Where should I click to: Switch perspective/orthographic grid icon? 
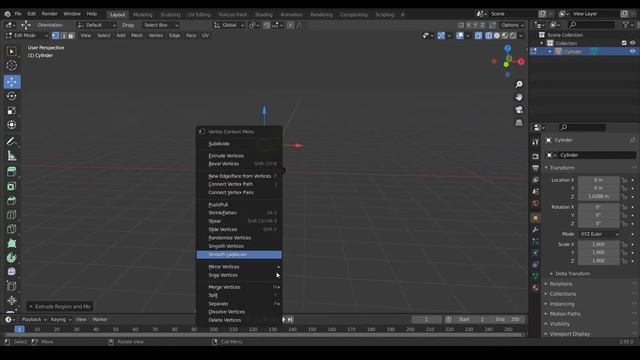tap(519, 122)
